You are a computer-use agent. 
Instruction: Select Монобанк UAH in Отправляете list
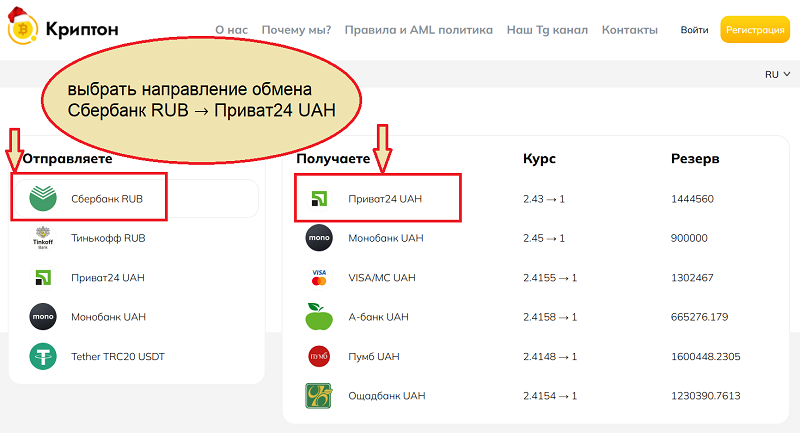108,317
